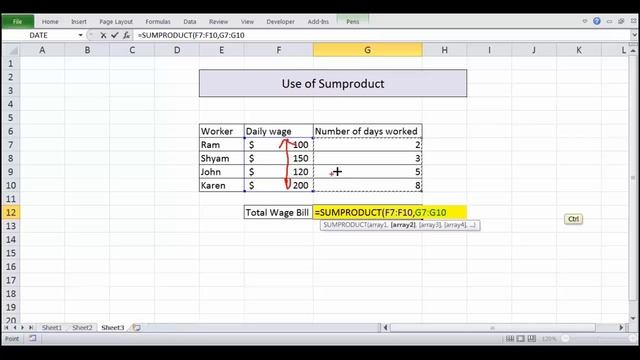Click the macro record icon in status bar

pyautogui.click(x=33, y=338)
